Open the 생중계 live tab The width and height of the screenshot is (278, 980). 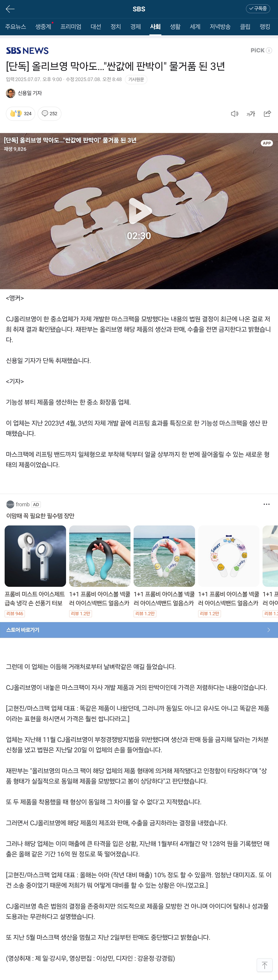point(43,27)
